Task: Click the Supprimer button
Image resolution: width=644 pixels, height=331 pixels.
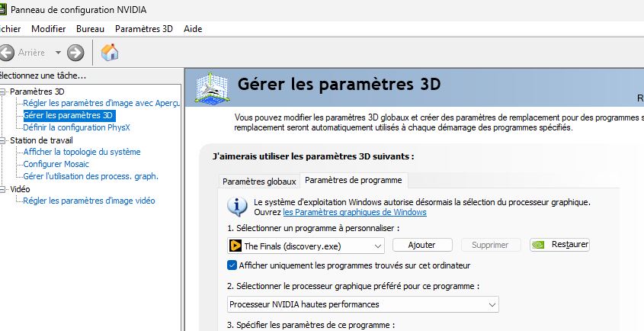Action: click(x=491, y=245)
